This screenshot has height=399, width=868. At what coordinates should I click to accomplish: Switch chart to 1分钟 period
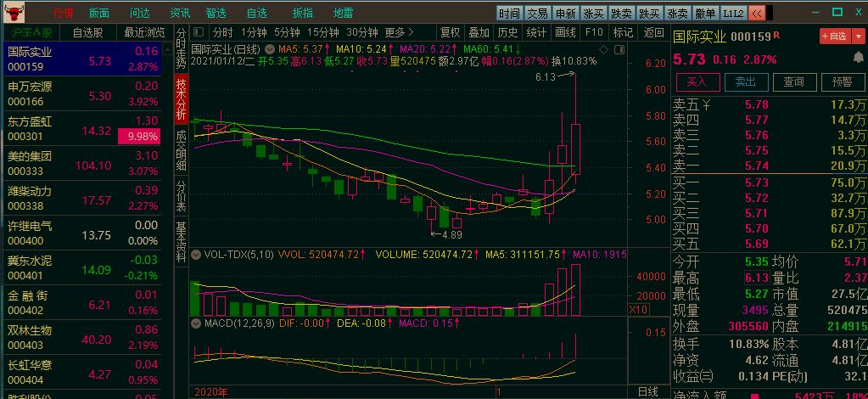pos(254,32)
